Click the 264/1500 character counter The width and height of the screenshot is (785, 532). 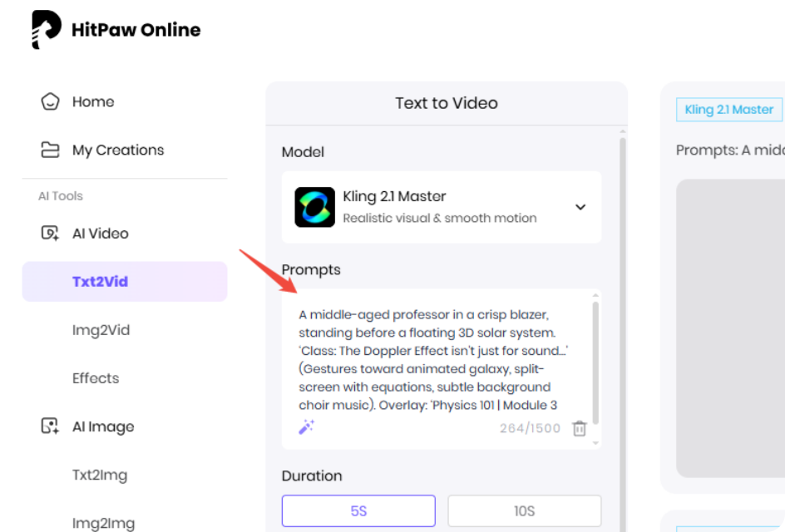point(530,428)
